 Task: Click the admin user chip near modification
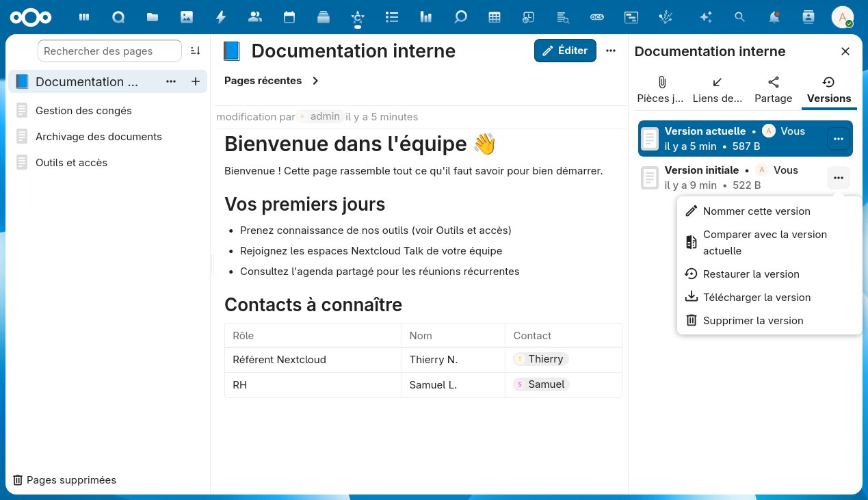(x=319, y=116)
